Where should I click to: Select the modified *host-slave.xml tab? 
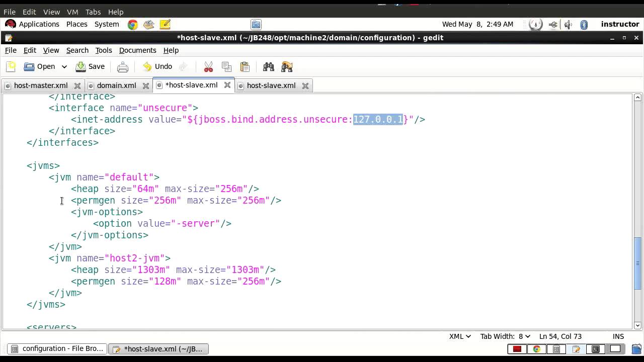tap(191, 85)
